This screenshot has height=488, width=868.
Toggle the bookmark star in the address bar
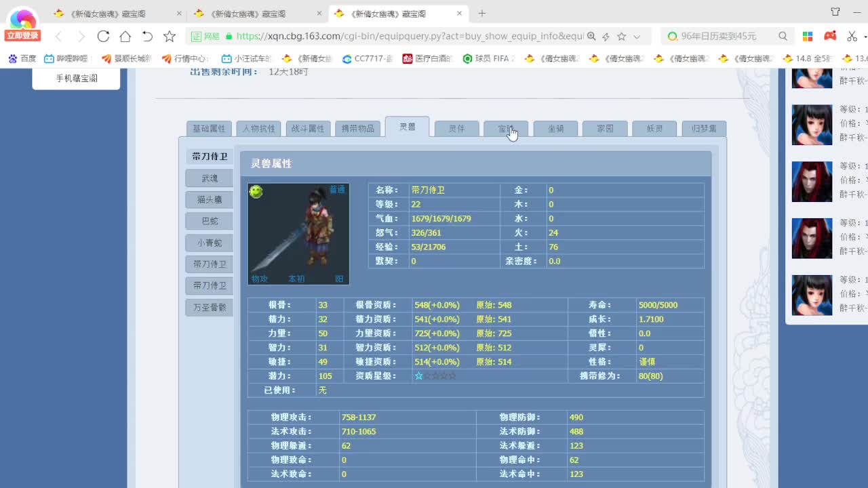(x=620, y=36)
